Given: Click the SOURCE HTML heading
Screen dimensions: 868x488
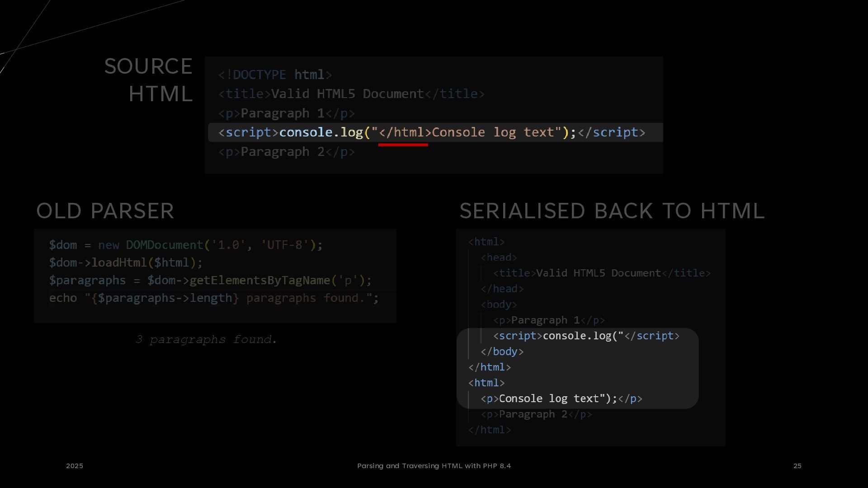Looking at the screenshot, I should [x=148, y=80].
